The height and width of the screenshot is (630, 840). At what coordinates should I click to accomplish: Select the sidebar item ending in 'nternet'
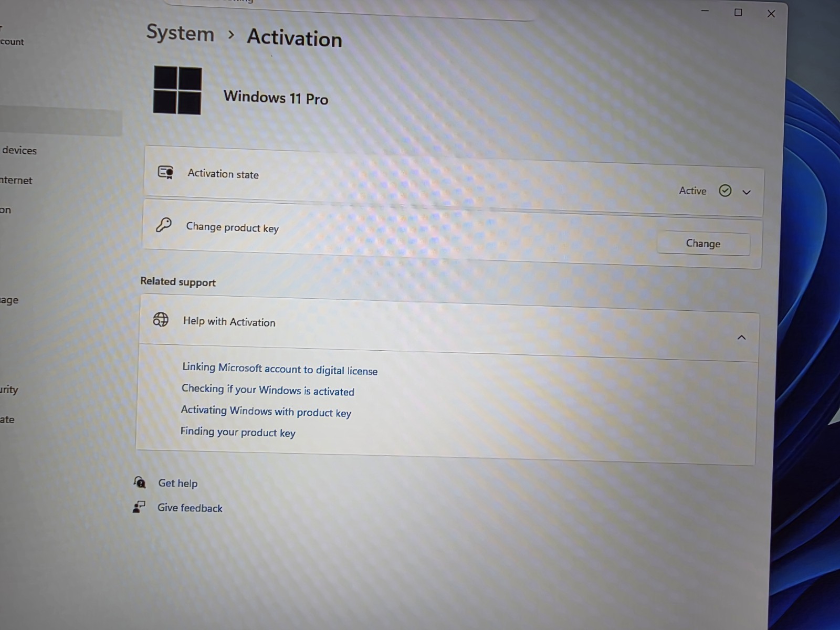[x=16, y=181]
